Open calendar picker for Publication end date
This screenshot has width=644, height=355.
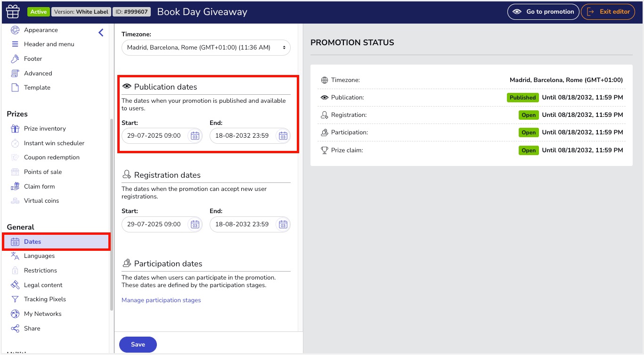point(283,136)
